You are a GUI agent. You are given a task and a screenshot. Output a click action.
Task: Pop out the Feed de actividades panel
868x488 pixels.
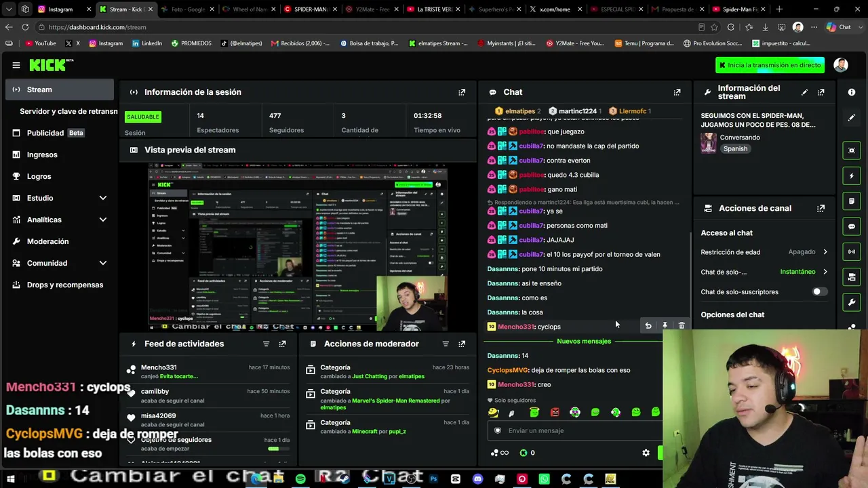pyautogui.click(x=282, y=344)
